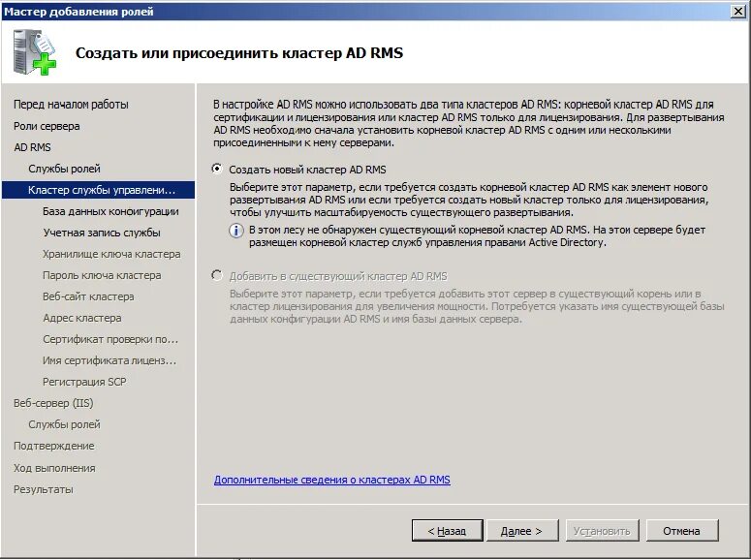751x560 pixels.
Task: Click Сертификат проверки по... step
Action: click(110, 339)
